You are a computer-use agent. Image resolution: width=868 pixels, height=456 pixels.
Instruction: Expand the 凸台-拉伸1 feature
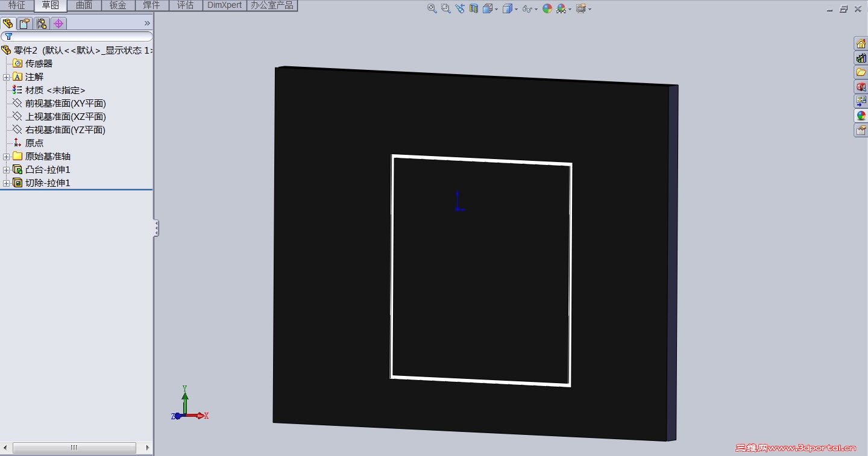click(6, 170)
